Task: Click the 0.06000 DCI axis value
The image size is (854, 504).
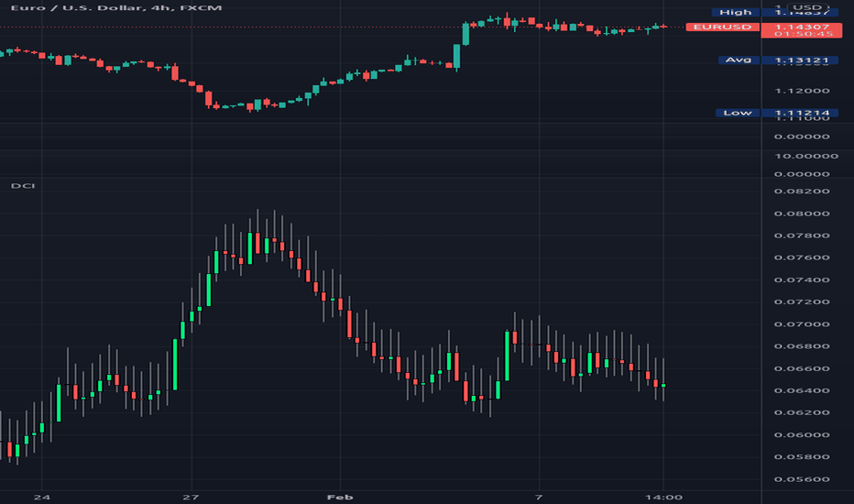Action: [x=802, y=434]
